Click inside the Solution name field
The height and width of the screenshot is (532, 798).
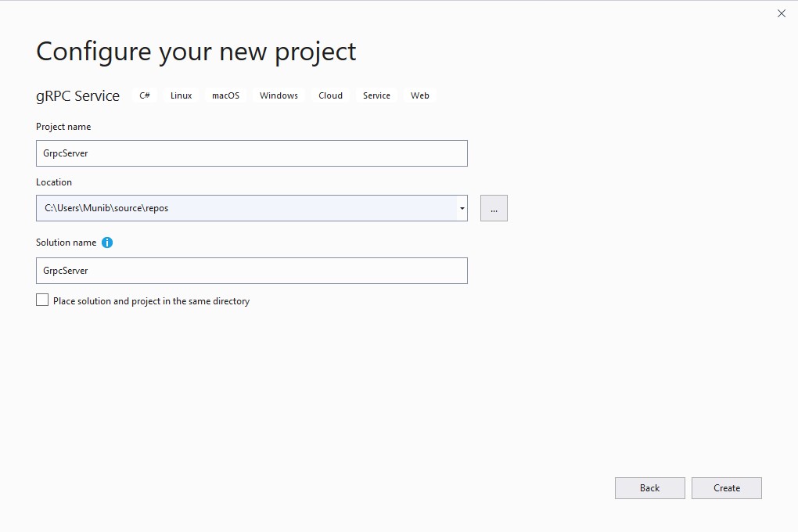250,271
